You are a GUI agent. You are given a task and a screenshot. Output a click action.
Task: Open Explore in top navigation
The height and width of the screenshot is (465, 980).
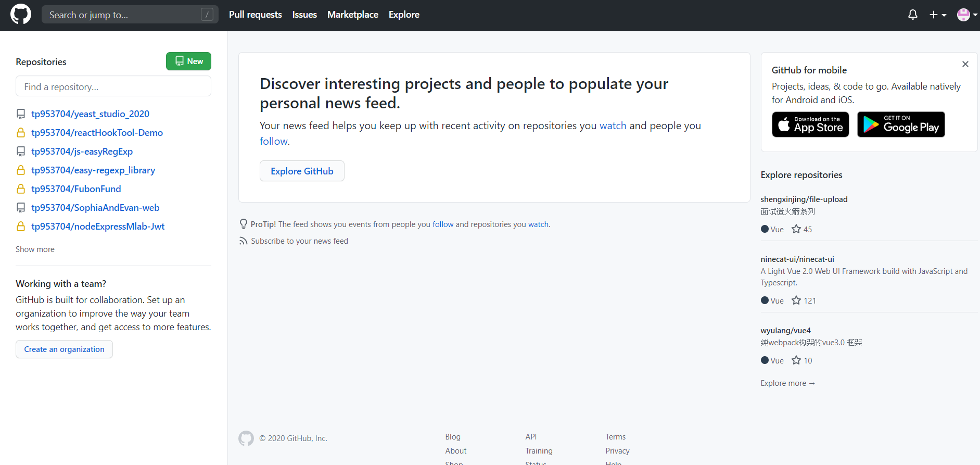(404, 15)
